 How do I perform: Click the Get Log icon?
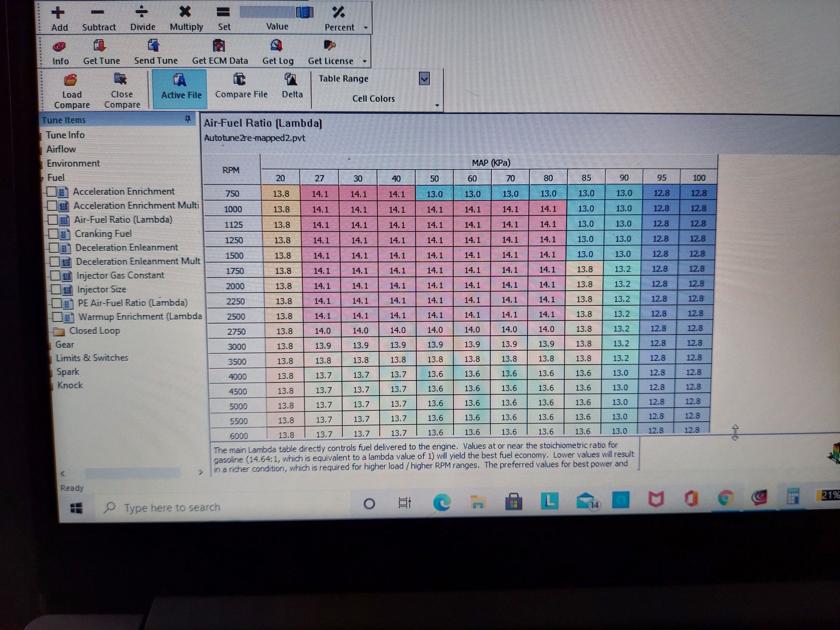pyautogui.click(x=276, y=46)
